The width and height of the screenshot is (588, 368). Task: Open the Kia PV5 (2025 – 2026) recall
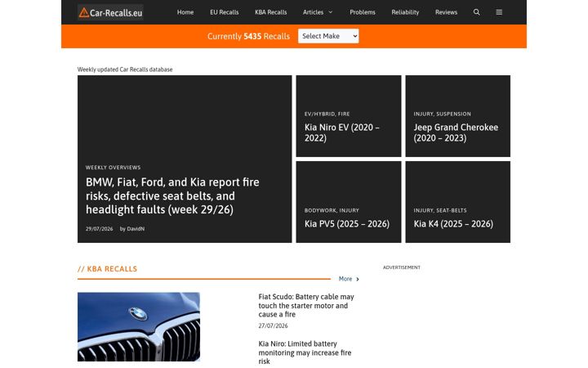[347, 224]
